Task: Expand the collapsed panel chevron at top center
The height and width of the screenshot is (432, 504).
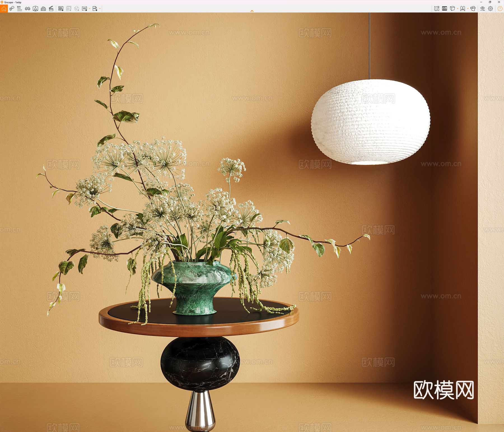Action: click(252, 11)
